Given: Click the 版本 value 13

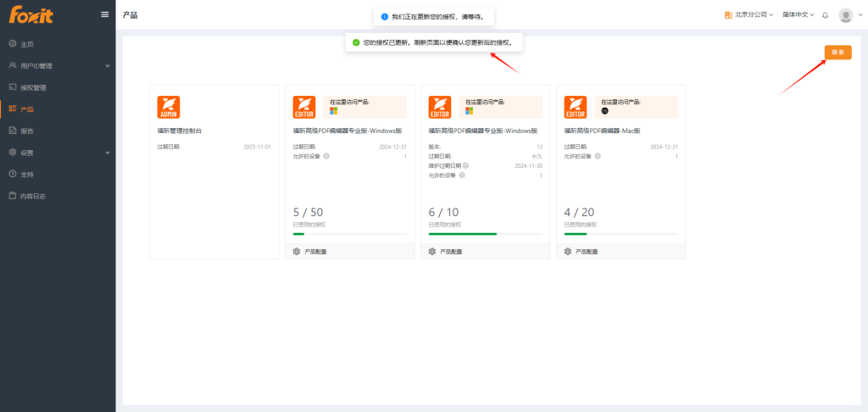Looking at the screenshot, I should [x=540, y=147].
